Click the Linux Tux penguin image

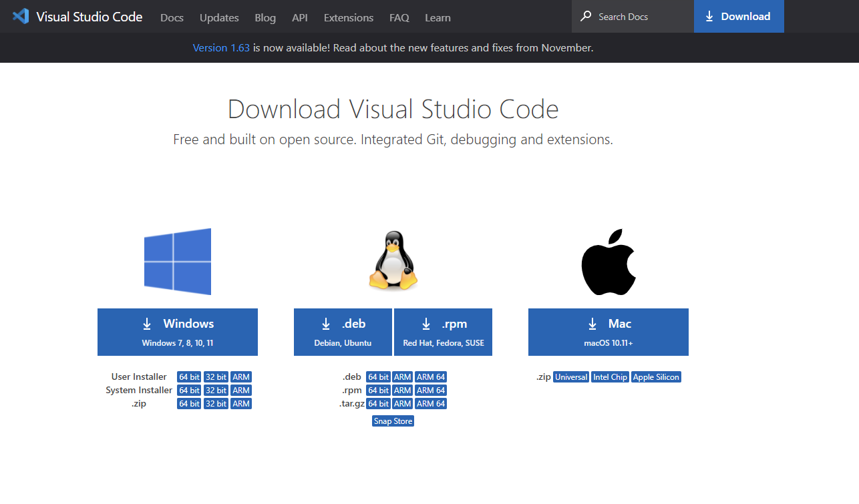click(x=393, y=261)
